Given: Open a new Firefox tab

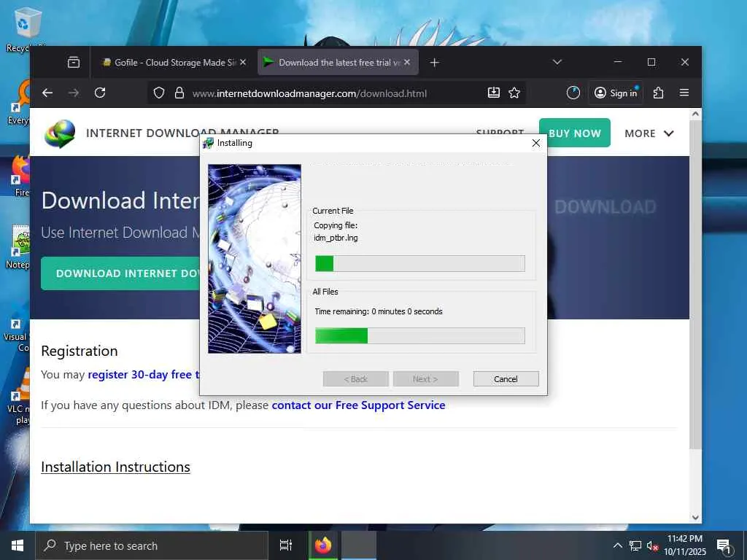Looking at the screenshot, I should coord(435,63).
